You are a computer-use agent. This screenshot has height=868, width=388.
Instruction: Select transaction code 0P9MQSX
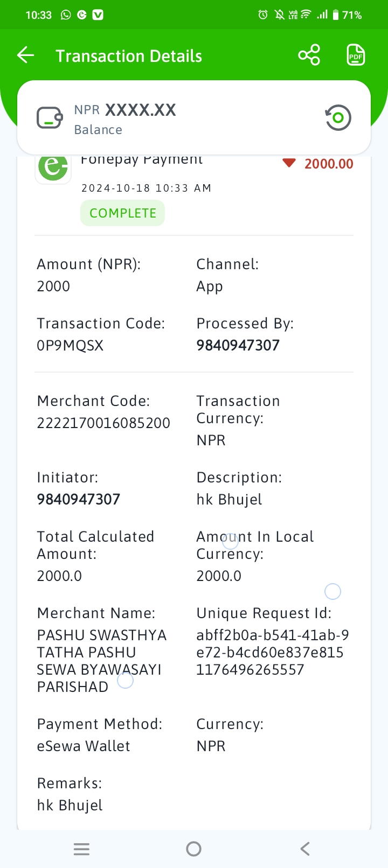70,345
